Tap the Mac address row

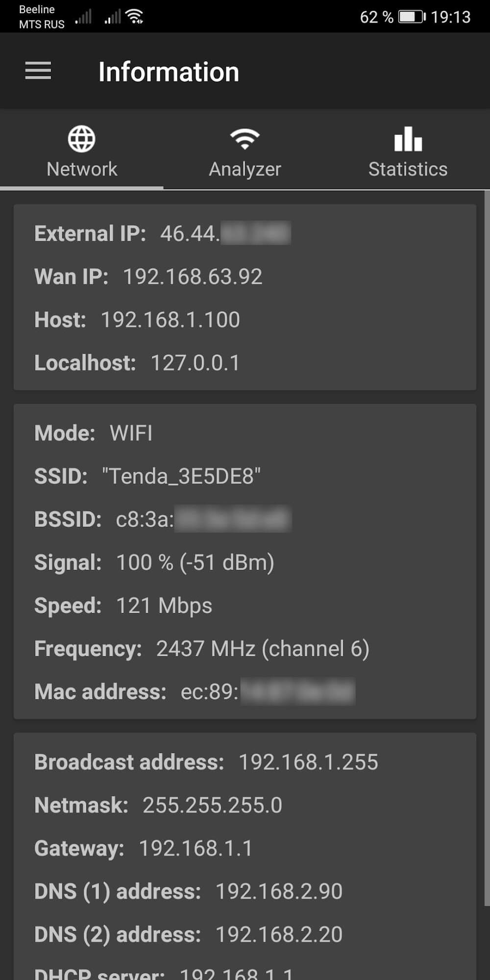tap(194, 692)
